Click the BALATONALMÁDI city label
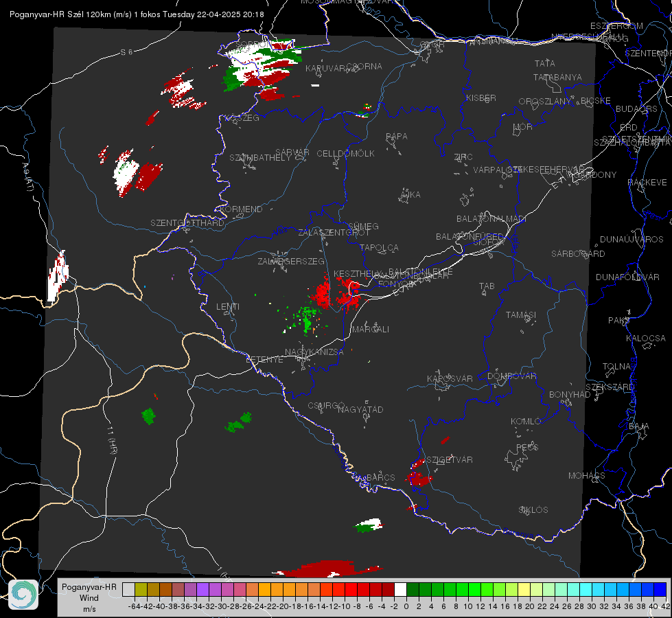This screenshot has width=672, height=618. point(491,219)
